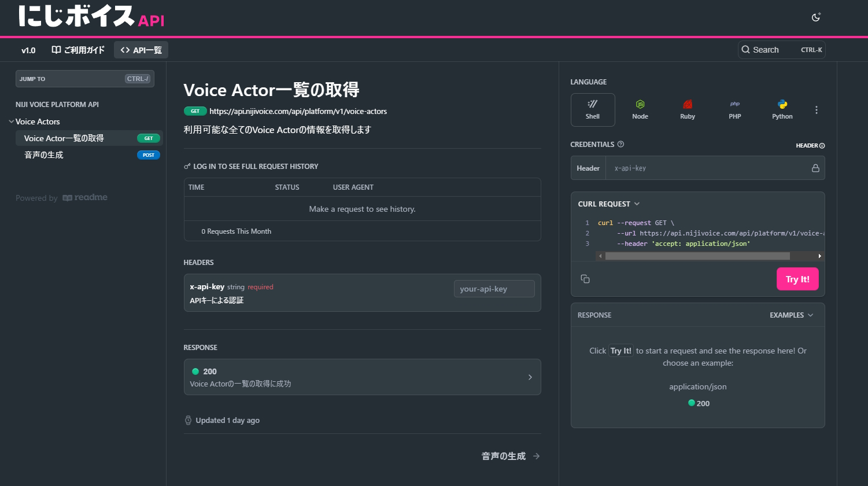Viewport: 868px width, 486px height.
Task: Toggle dark mode with the moon icon
Action: coord(815,17)
